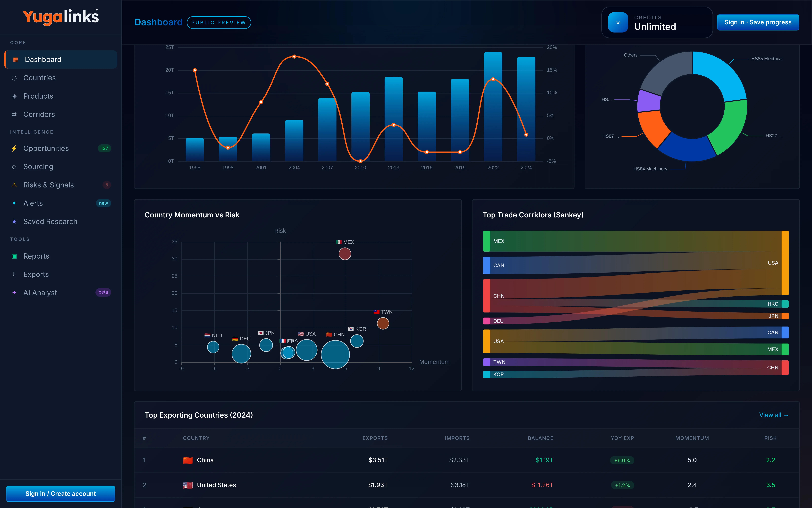Click the infinity credits icon
This screenshot has width=812, height=508.
(618, 22)
